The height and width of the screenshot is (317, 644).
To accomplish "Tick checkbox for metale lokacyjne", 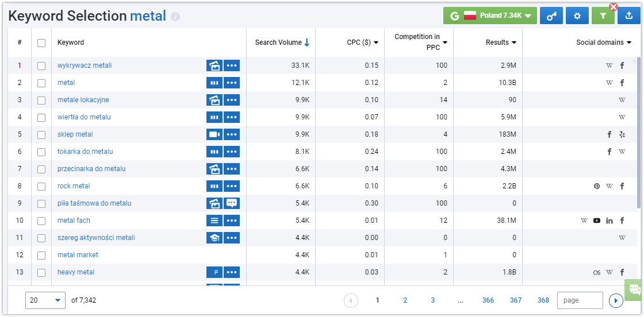I will pos(41,100).
